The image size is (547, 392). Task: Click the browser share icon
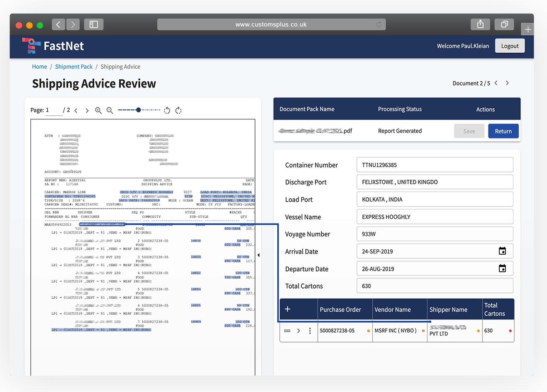point(480,24)
